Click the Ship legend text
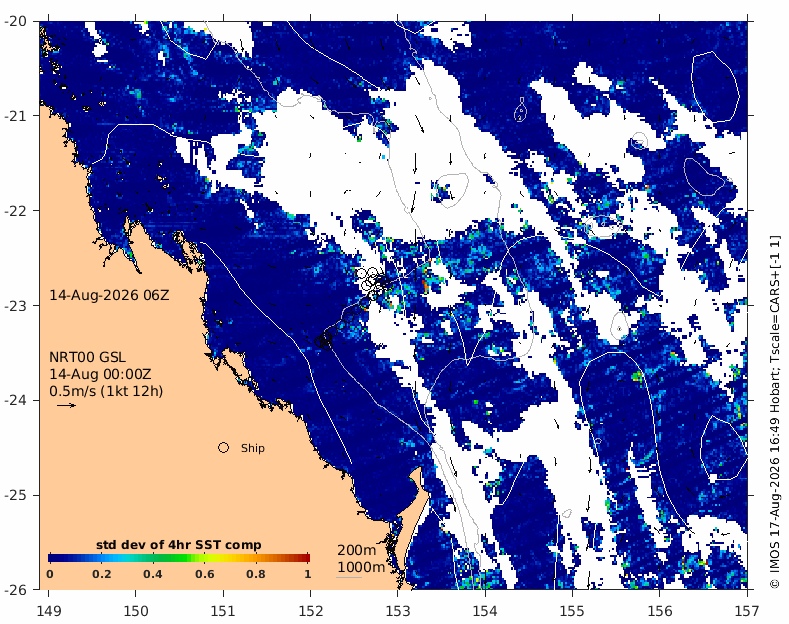Image resolution: width=789 pixels, height=624 pixels. (253, 448)
